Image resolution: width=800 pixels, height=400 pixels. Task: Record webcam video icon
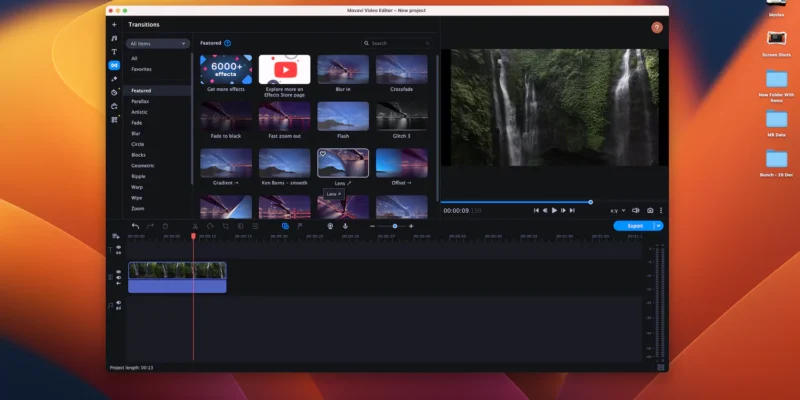[330, 226]
